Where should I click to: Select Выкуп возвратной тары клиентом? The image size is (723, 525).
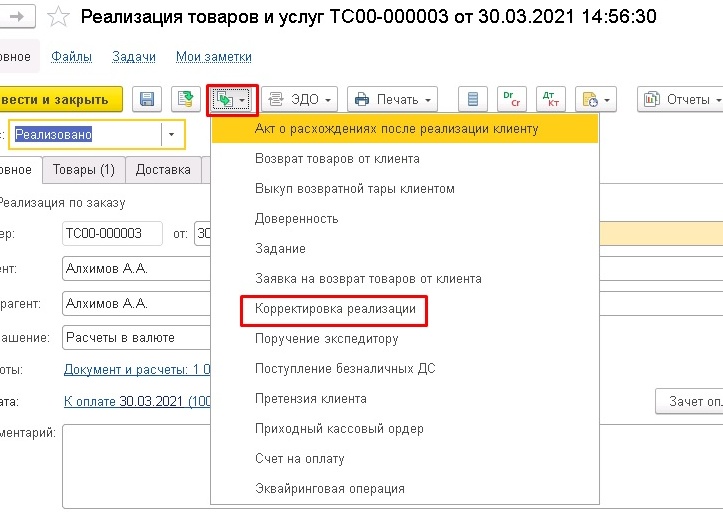pos(405,189)
